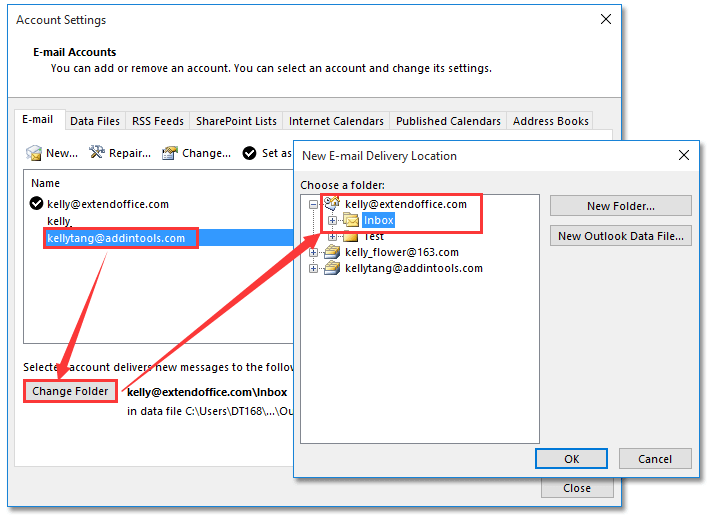This screenshot has width=711, height=516.
Task: Collapse the kelly@extendoffice.com tree node
Action: tap(314, 204)
